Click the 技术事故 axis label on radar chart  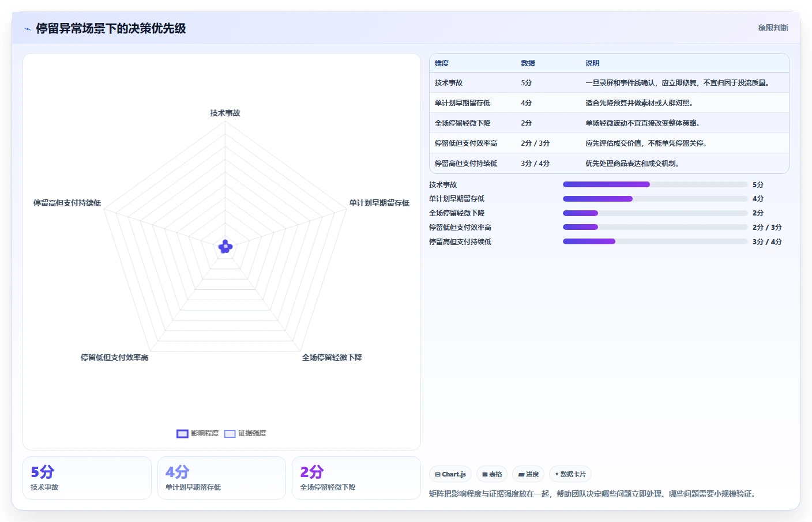click(x=225, y=113)
